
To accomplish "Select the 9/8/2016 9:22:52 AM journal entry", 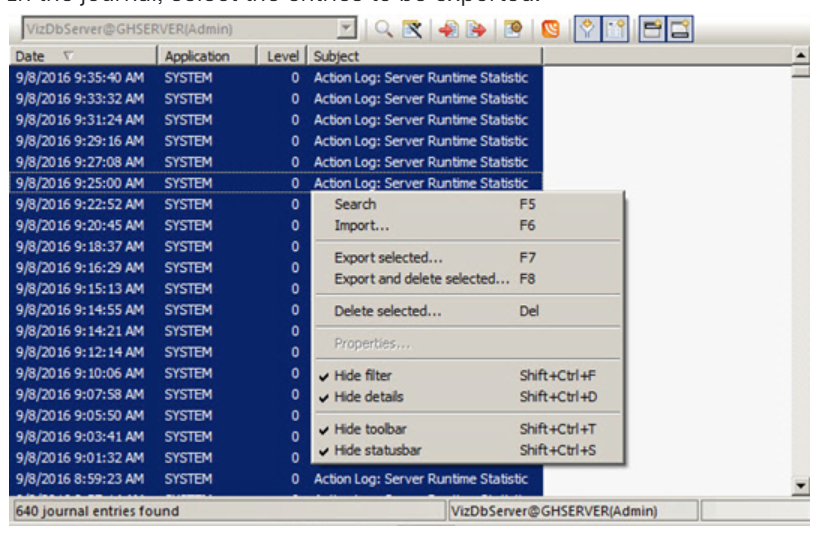I will (x=160, y=205).
